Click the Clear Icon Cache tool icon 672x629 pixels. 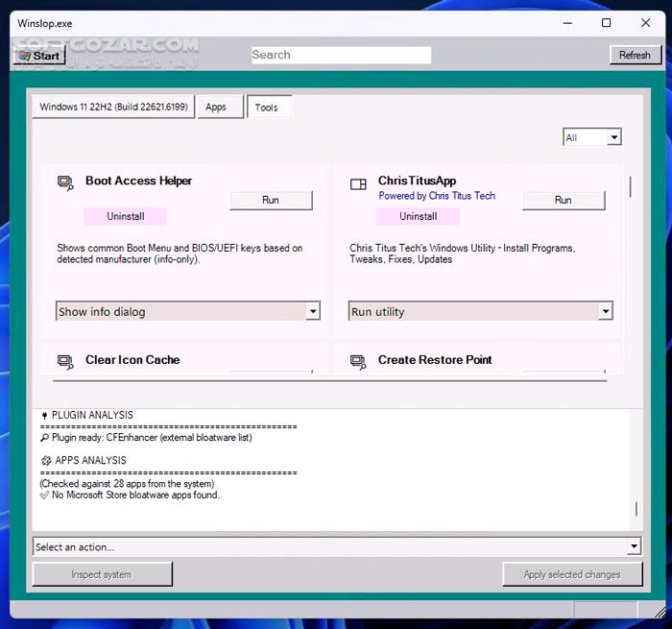click(x=65, y=362)
